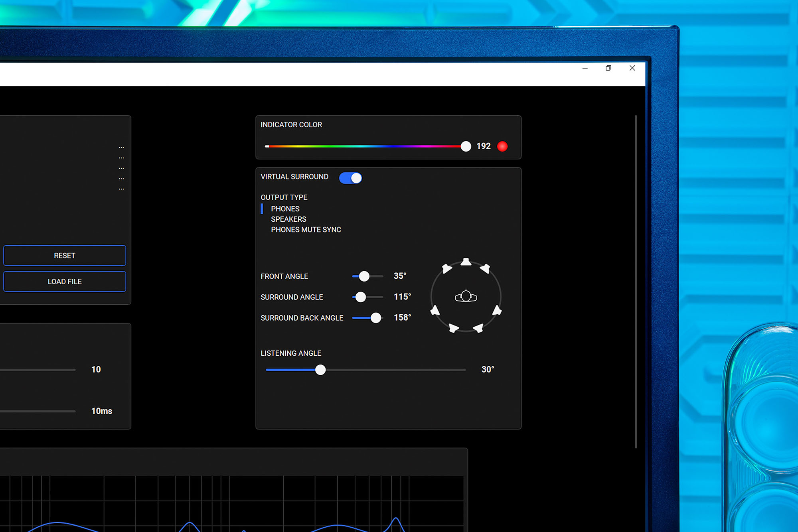Select PHONES output type
Screen dimensions: 798x532
point(285,209)
